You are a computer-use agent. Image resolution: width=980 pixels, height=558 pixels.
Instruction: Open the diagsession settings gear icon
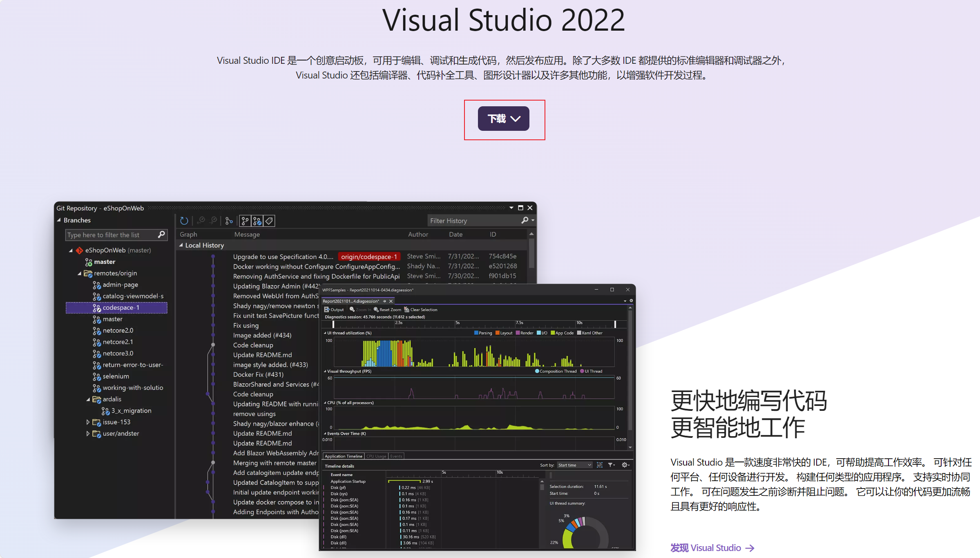[x=631, y=300]
